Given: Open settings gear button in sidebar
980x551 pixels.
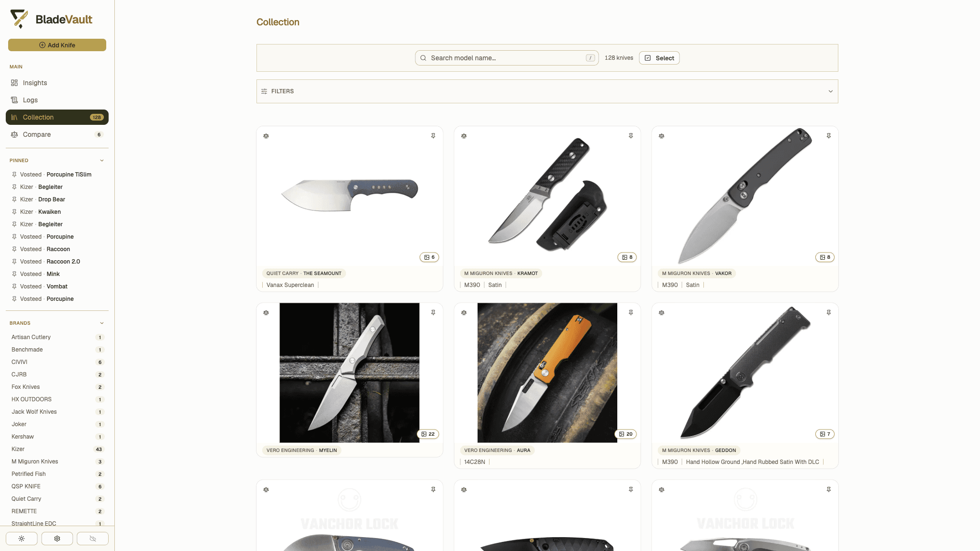Looking at the screenshot, I should [x=57, y=539].
